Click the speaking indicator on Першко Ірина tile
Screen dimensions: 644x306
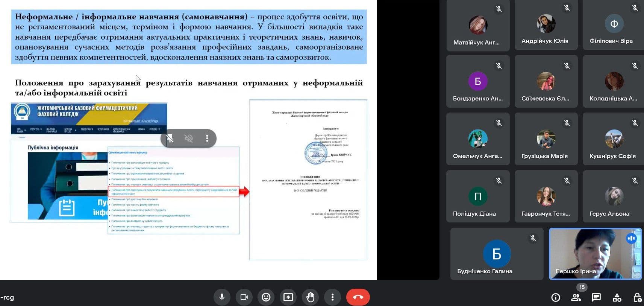point(631,238)
